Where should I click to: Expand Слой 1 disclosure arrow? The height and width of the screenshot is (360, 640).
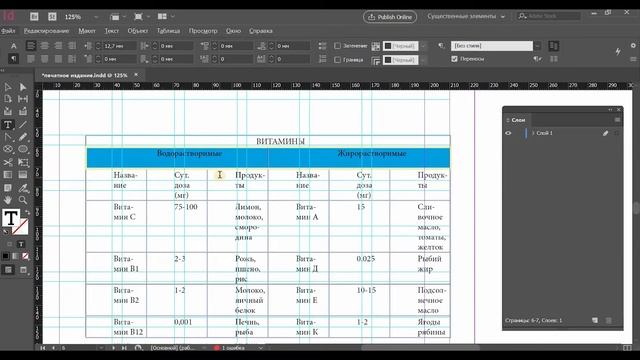[x=533, y=133]
